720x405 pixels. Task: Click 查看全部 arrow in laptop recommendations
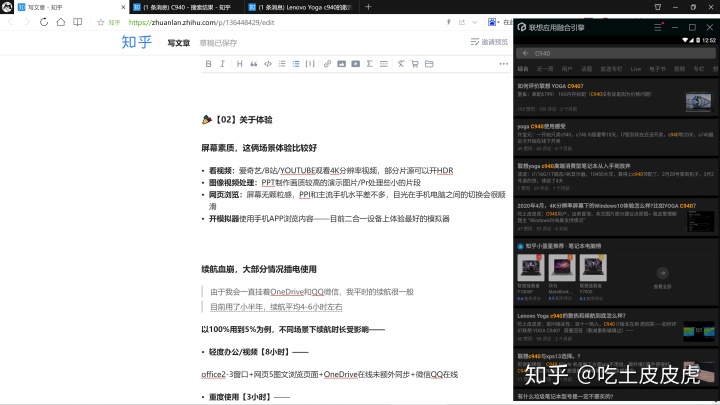click(663, 273)
